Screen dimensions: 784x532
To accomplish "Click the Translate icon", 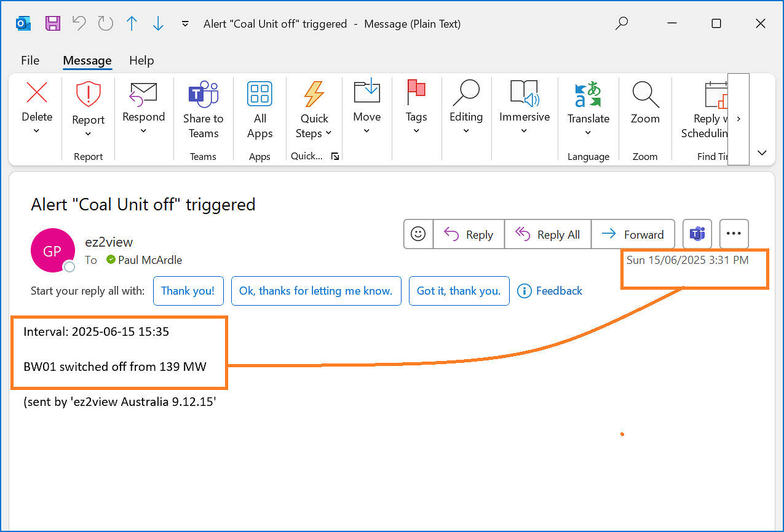I will [x=588, y=94].
